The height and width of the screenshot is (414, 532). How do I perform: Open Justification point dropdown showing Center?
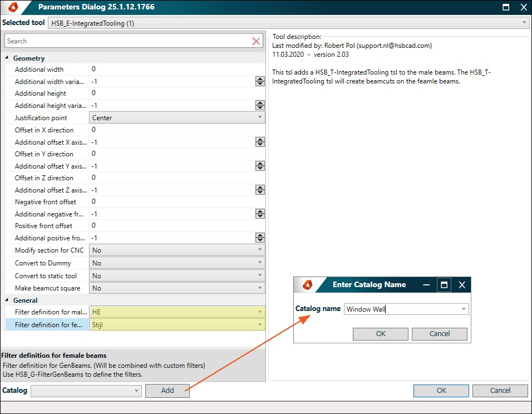pyautogui.click(x=177, y=117)
